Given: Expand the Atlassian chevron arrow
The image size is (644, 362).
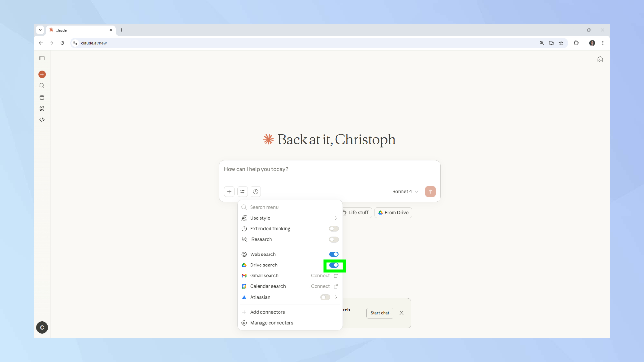Looking at the screenshot, I should point(336,297).
